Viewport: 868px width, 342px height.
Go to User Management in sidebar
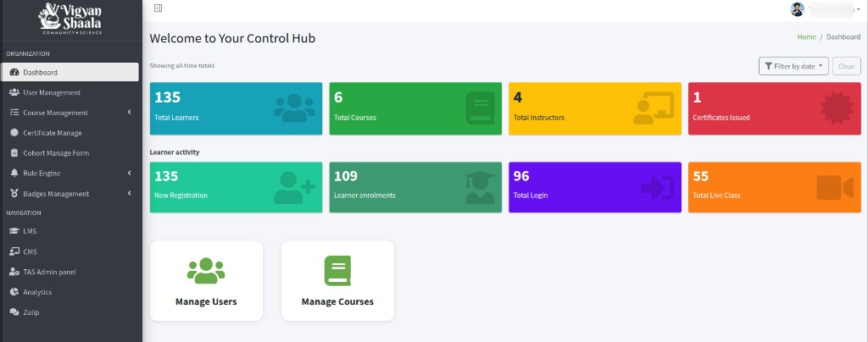(70, 92)
